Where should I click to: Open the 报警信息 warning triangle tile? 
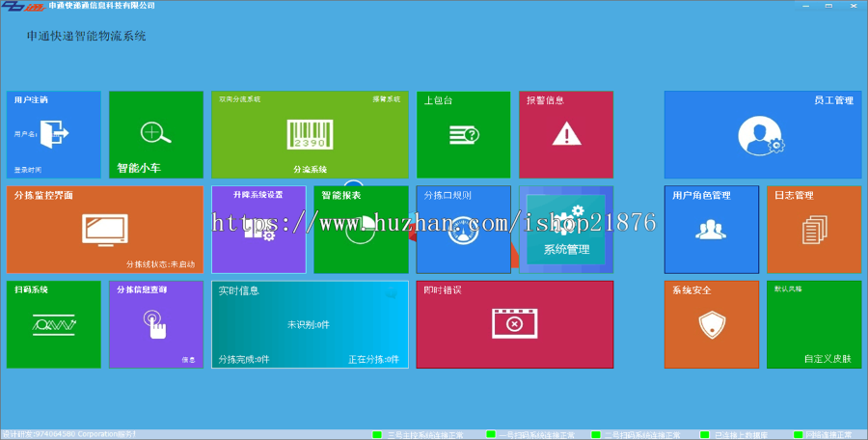coord(566,135)
